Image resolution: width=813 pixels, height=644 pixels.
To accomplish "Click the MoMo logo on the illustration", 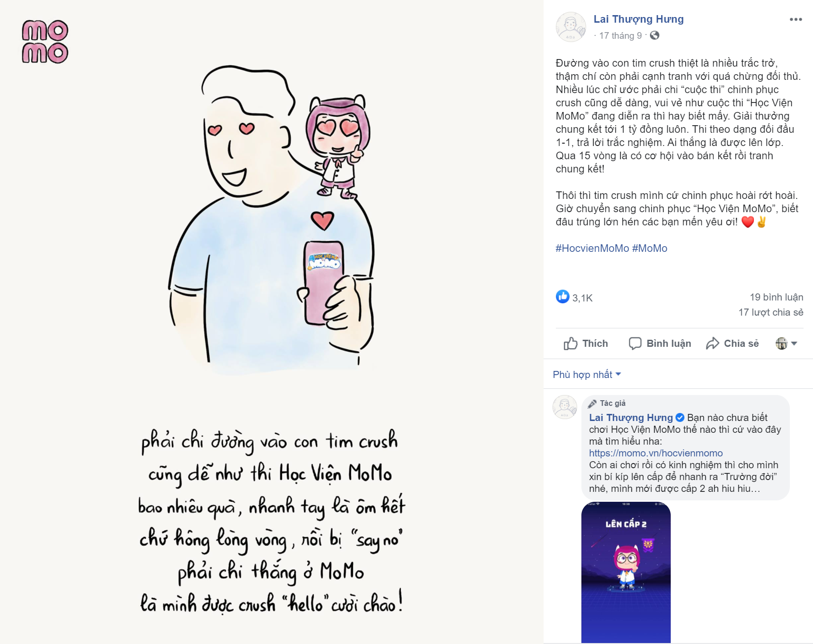I will click(x=45, y=42).
